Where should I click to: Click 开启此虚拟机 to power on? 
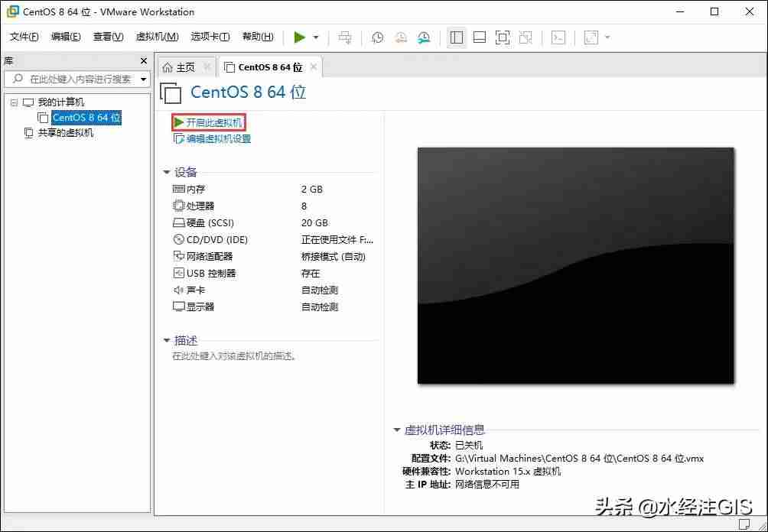pos(208,122)
